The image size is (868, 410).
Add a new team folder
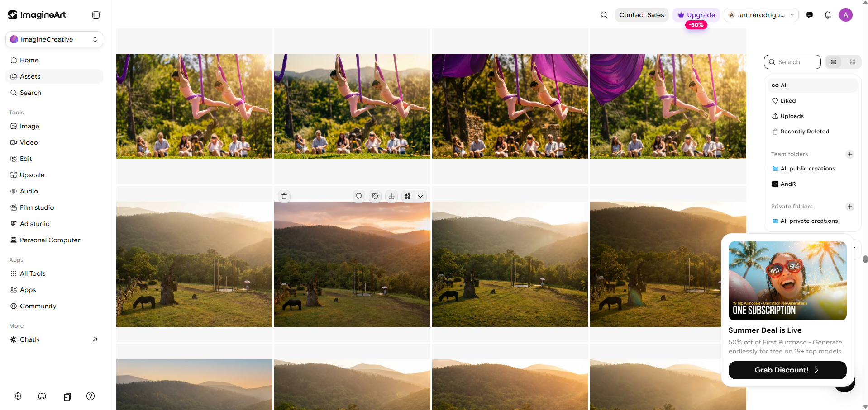click(850, 154)
